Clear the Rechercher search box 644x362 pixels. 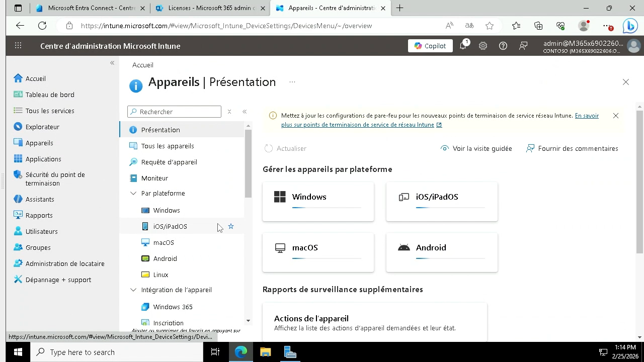coord(229,112)
